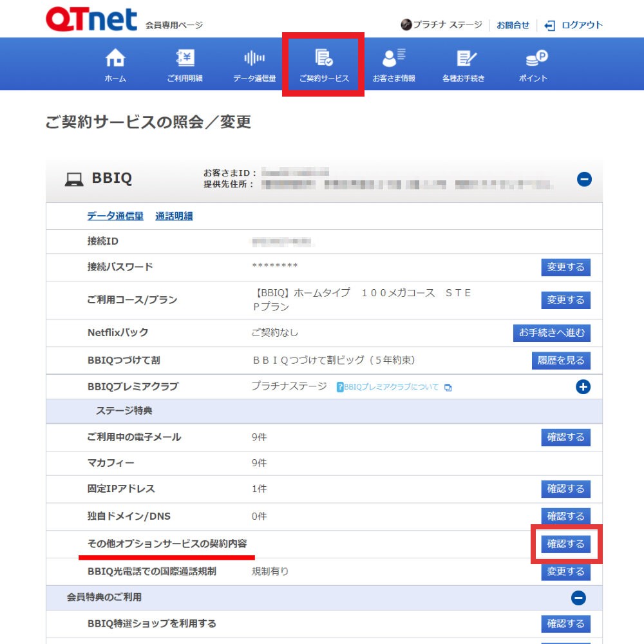The height and width of the screenshot is (644, 644).
Task: Click the Netflixパック label
Action: click(x=118, y=333)
